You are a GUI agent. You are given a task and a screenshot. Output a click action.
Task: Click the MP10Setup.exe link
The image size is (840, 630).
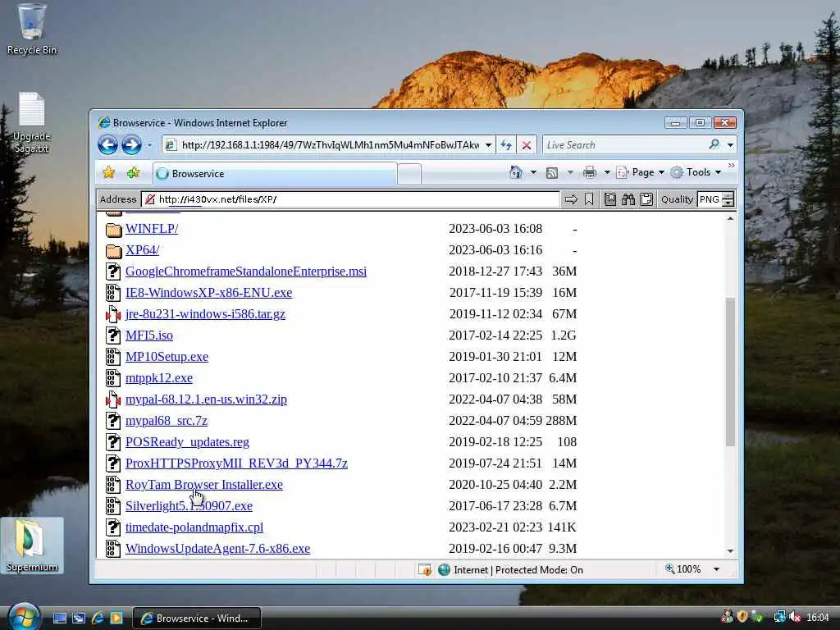[167, 357]
